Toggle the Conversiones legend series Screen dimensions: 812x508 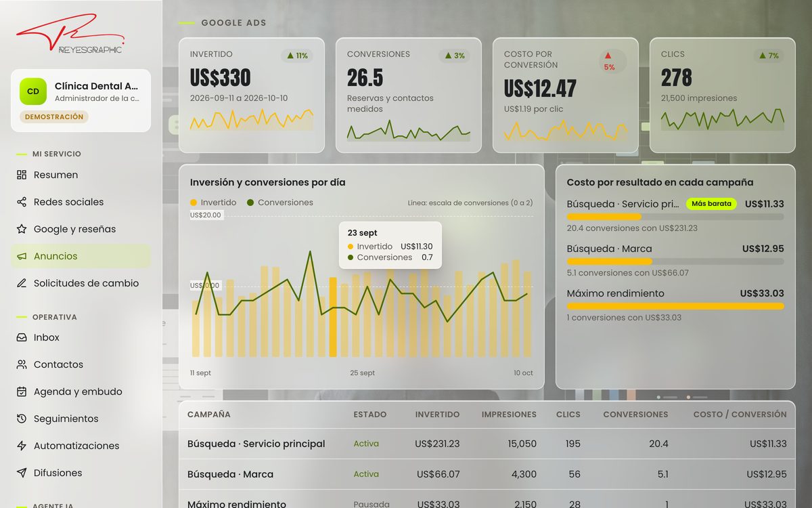(x=280, y=203)
